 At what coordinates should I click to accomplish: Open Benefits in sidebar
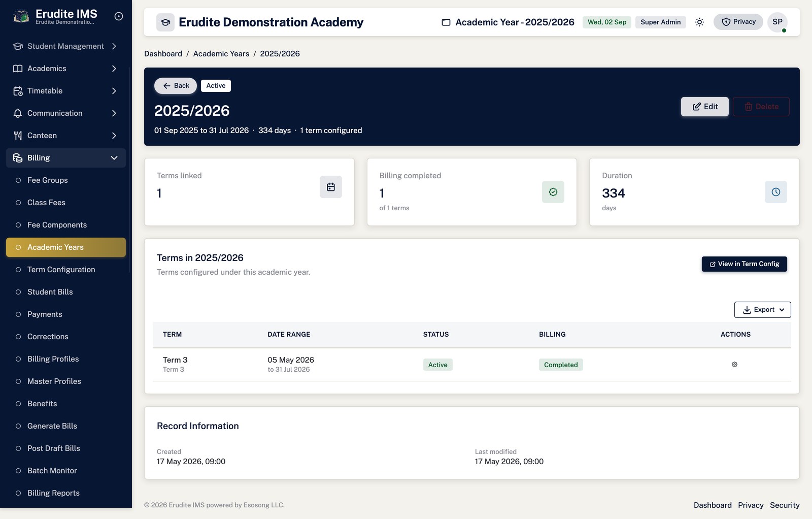coord(66,404)
